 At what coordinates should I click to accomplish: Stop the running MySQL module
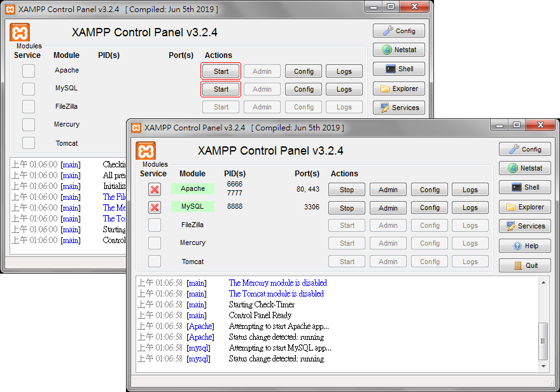pyautogui.click(x=347, y=208)
